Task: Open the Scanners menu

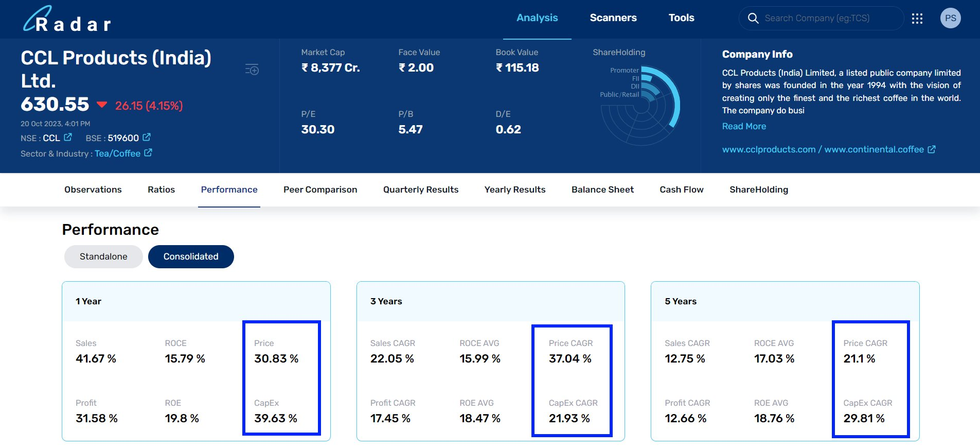Action: [613, 18]
